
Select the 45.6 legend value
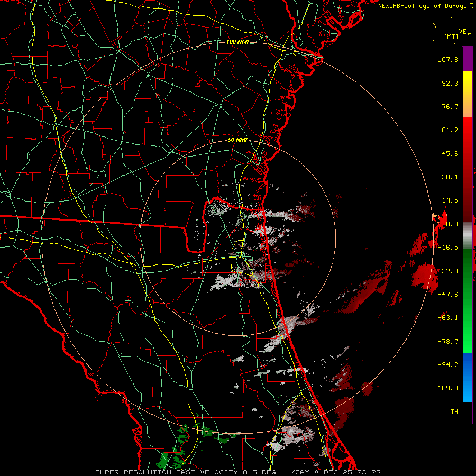pos(450,153)
